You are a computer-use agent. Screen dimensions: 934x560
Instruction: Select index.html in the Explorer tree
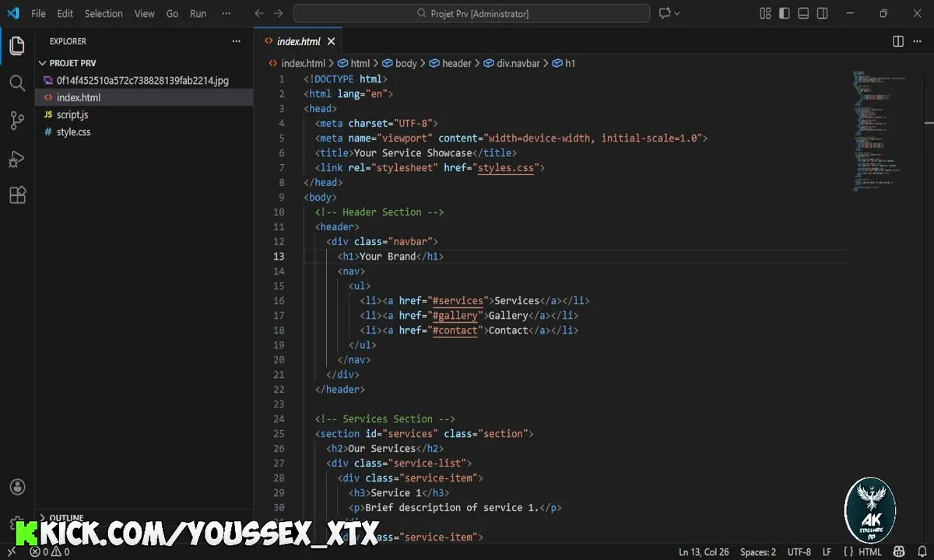point(79,97)
